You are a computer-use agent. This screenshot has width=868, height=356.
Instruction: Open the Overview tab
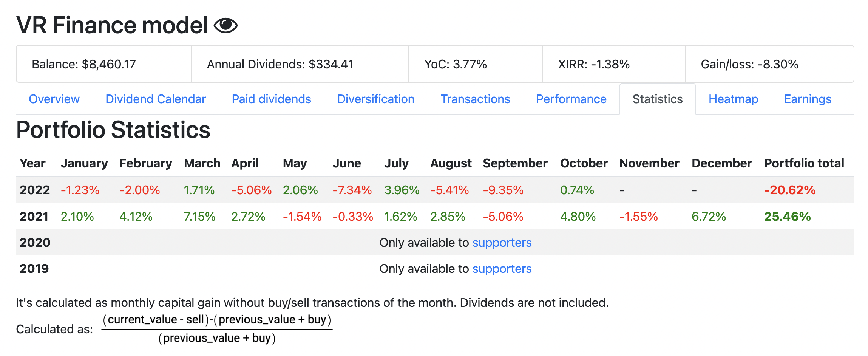click(x=54, y=99)
